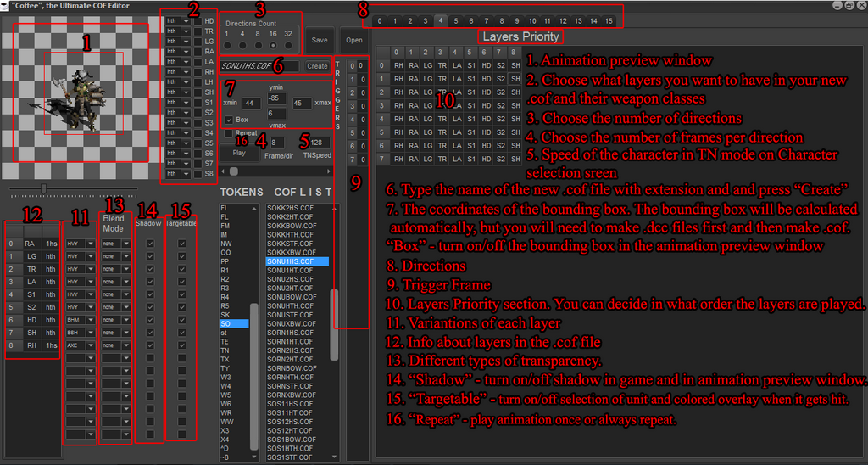
Task: Click the Save button
Action: coord(320,40)
